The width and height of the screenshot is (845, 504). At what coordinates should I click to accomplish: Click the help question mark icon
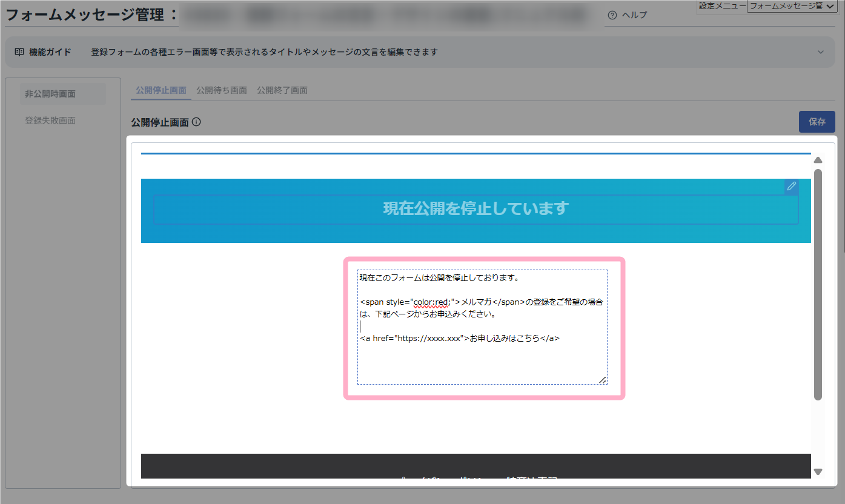612,15
